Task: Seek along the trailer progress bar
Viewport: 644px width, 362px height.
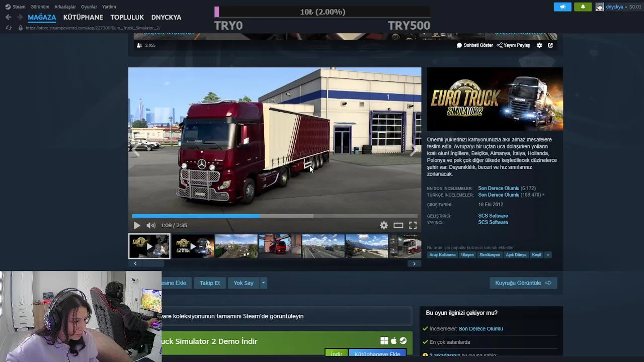Action: pyautogui.click(x=275, y=216)
